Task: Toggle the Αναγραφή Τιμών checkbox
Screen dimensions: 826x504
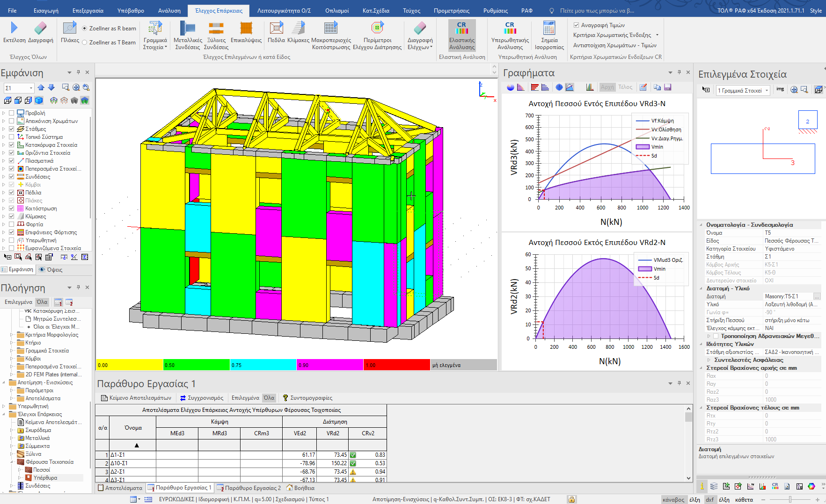Action: point(577,25)
